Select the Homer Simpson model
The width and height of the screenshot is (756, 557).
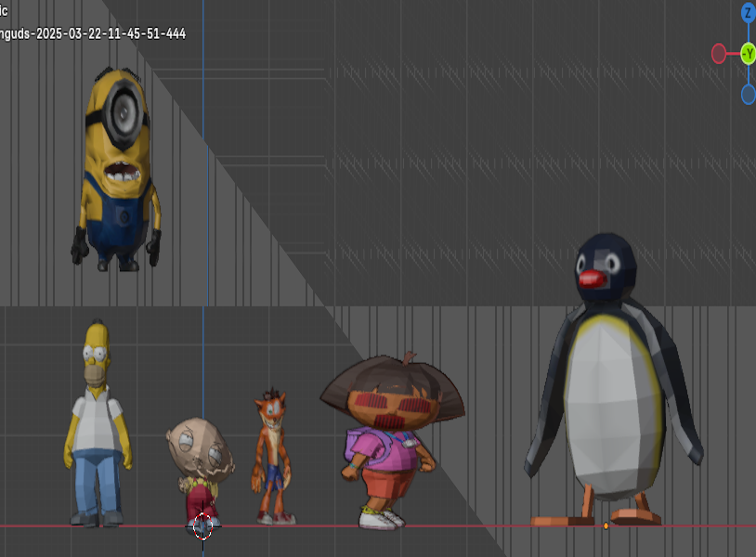pyautogui.click(x=98, y=421)
